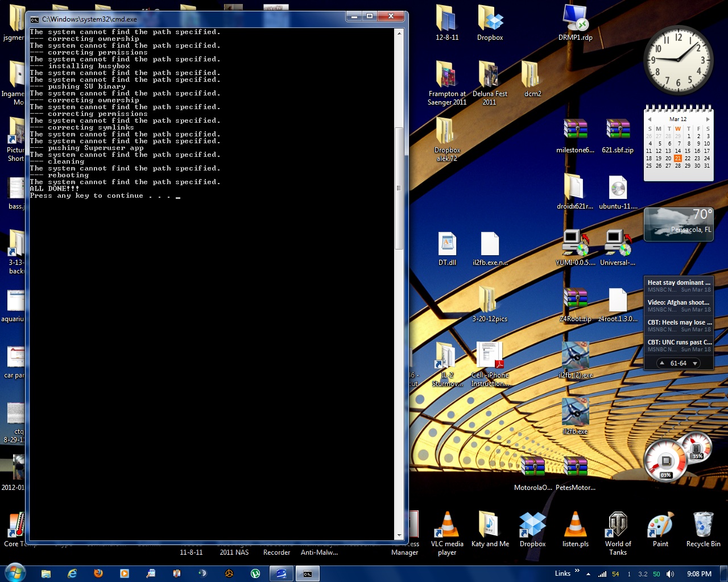Expand the Links toolbar chevron
This screenshot has width=728, height=582.
click(577, 571)
